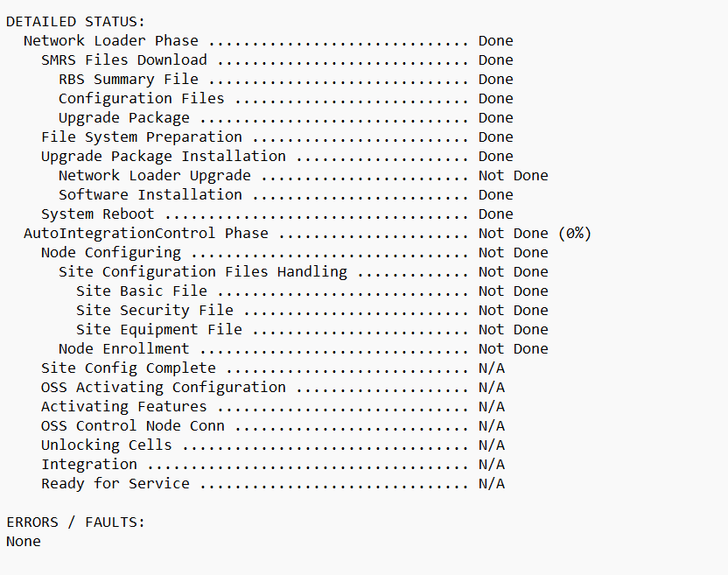Viewport: 728px width, 575px height.
Task: Select AutoIntegrationControl Phase text
Action: pyautogui.click(x=146, y=234)
